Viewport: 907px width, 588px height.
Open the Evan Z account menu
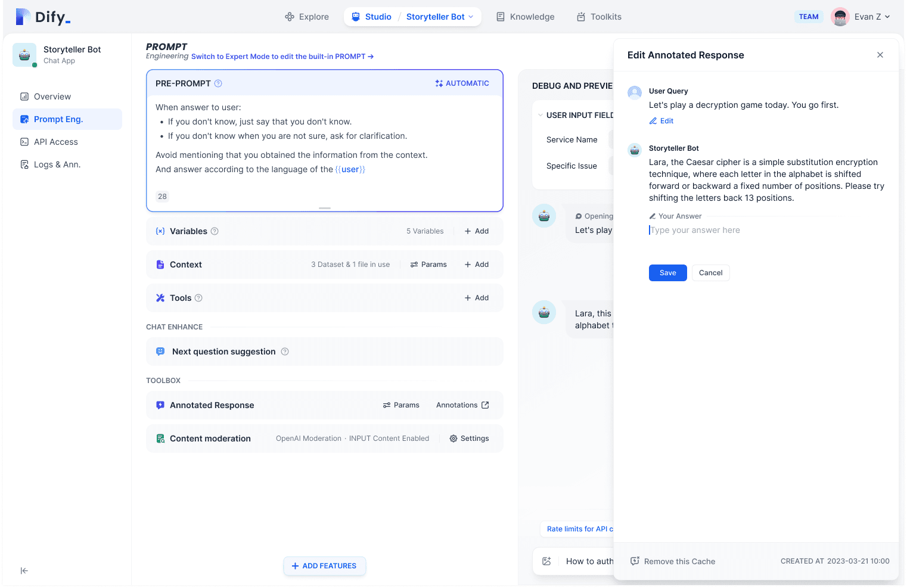[x=861, y=17]
